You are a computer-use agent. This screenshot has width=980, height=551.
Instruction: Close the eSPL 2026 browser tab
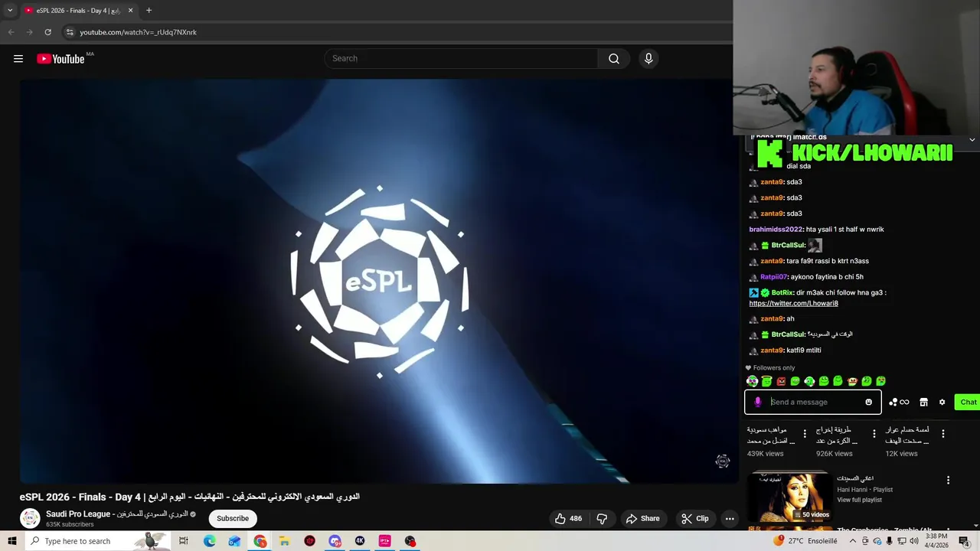[x=130, y=11]
